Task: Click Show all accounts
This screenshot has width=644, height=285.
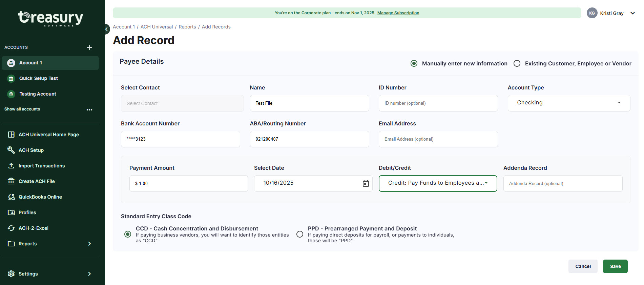Action: (x=22, y=109)
